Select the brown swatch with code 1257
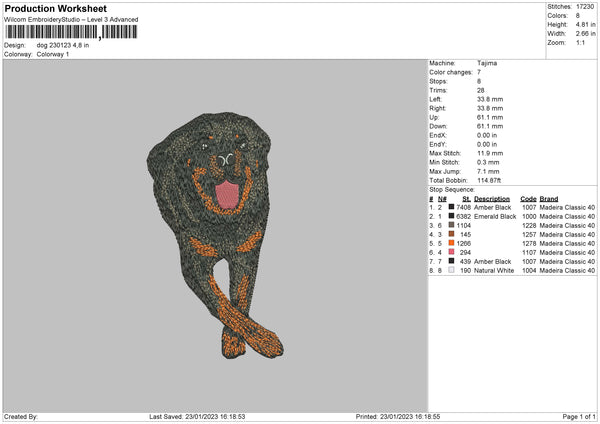The height and width of the screenshot is (424, 600). (x=452, y=234)
